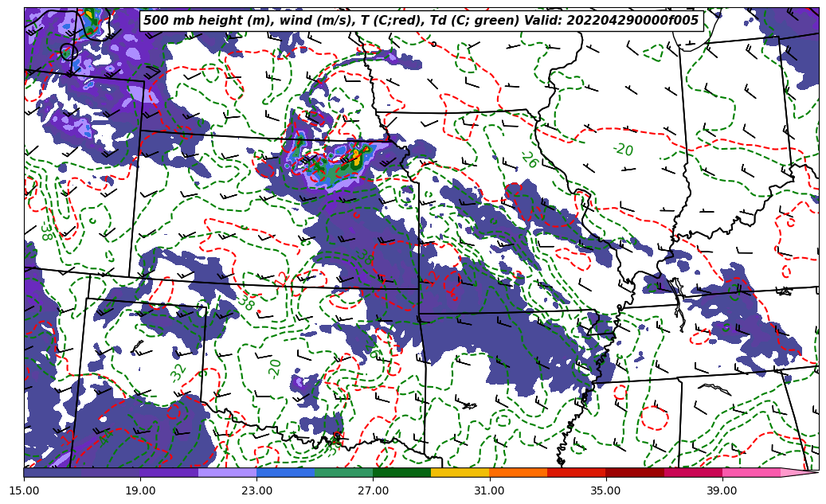The image size is (826, 504).
Task: Click the green -20 contour label over Illinois
Action: point(623,150)
